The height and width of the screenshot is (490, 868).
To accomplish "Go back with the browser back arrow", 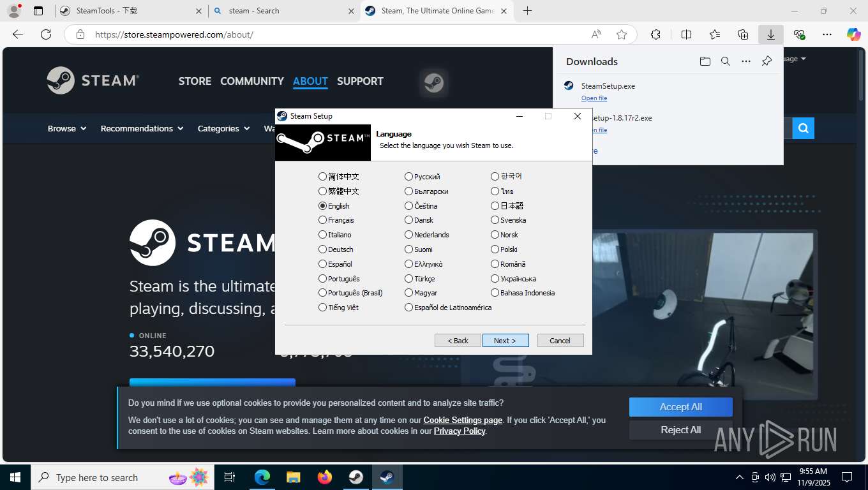I will pos(18,34).
